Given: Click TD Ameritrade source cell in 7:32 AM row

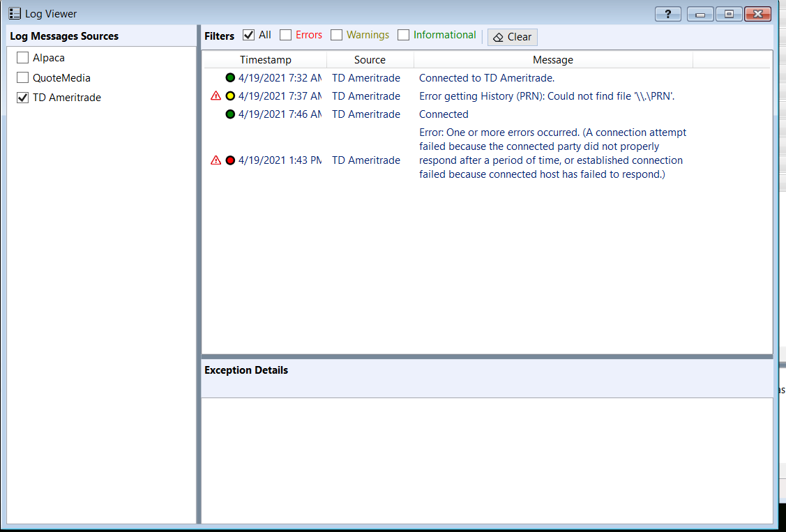Looking at the screenshot, I should [x=366, y=78].
